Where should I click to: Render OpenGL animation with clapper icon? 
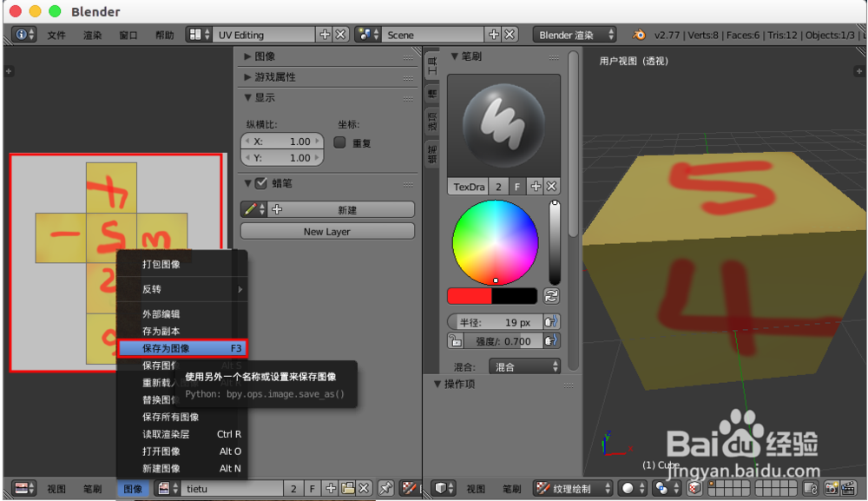click(848, 488)
